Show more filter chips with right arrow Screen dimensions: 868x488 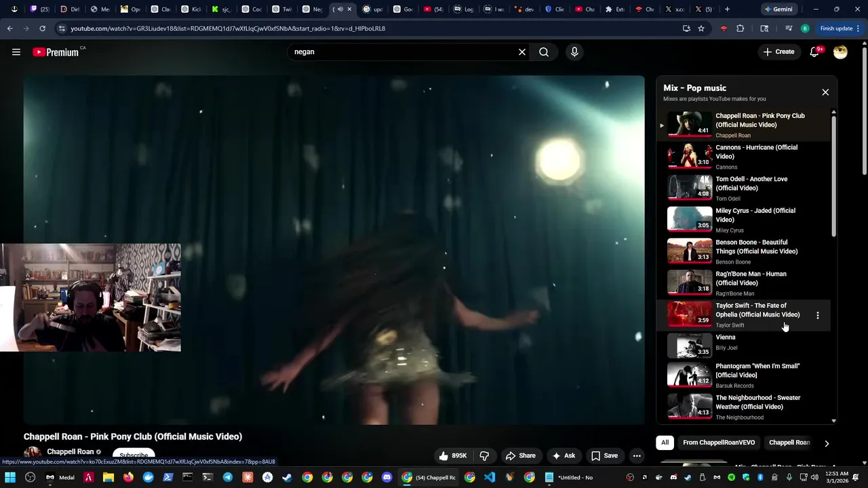pyautogui.click(x=826, y=443)
